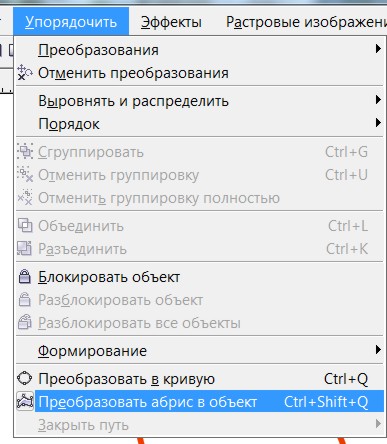Select the Блокировать объект entry

pyautogui.click(x=200, y=277)
